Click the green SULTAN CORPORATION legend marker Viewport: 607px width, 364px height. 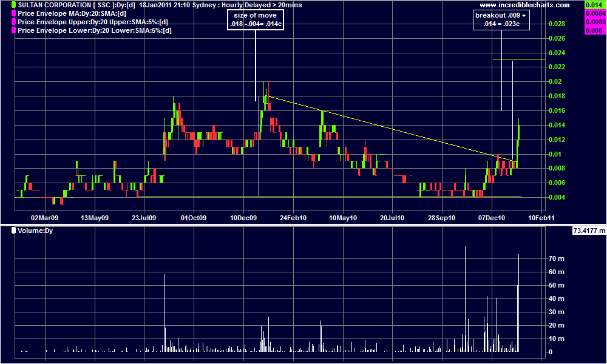point(13,5)
